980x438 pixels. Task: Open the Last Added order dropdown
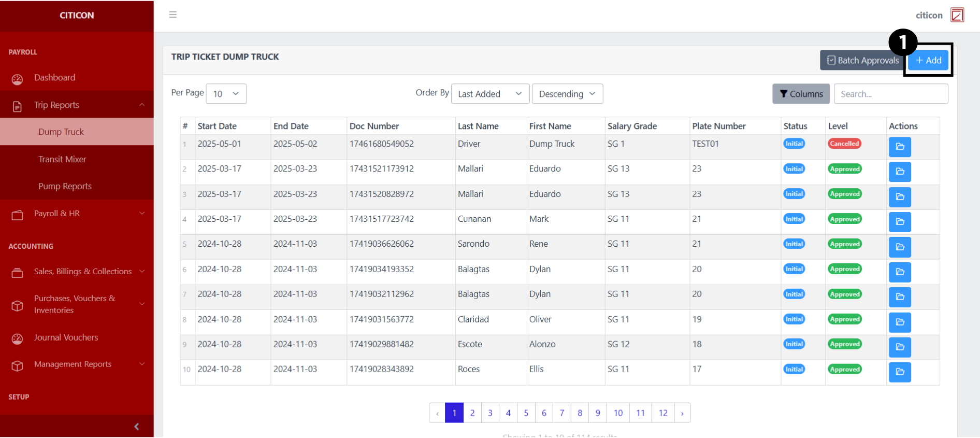click(489, 94)
